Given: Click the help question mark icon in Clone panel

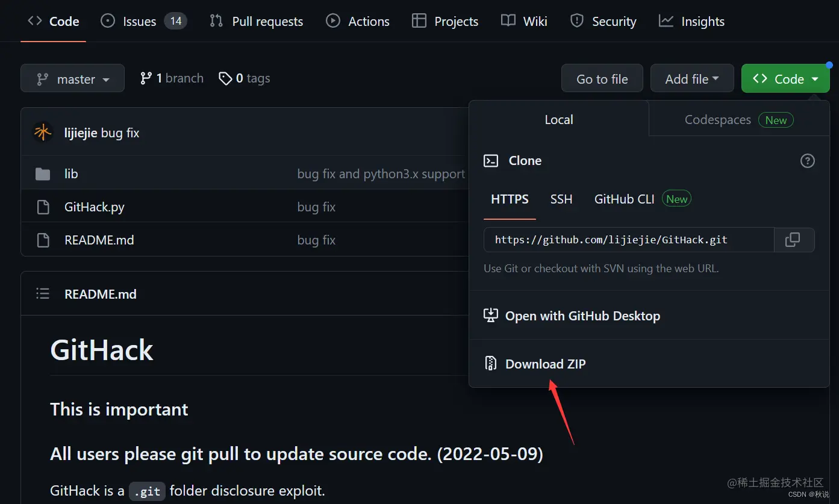Looking at the screenshot, I should (x=808, y=161).
